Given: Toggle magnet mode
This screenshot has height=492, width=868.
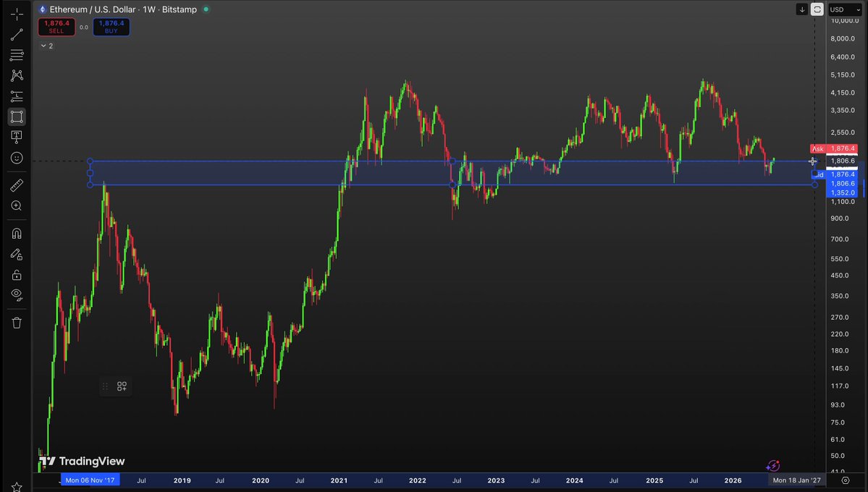Looking at the screenshot, I should (x=17, y=234).
